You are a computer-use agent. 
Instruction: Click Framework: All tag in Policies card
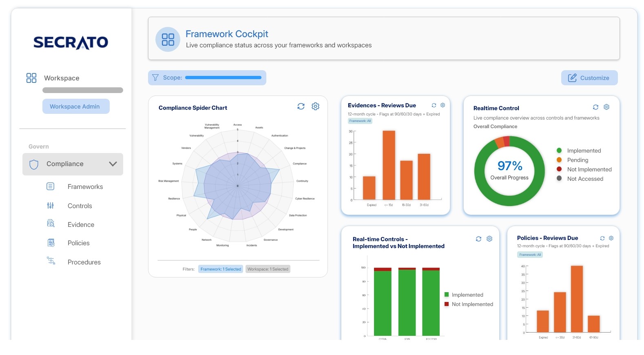tap(530, 255)
